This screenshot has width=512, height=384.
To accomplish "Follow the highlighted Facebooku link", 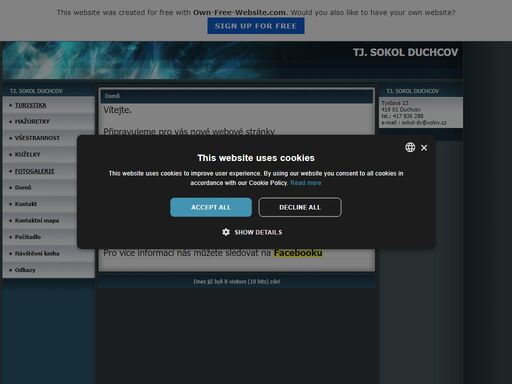I will [x=298, y=253].
